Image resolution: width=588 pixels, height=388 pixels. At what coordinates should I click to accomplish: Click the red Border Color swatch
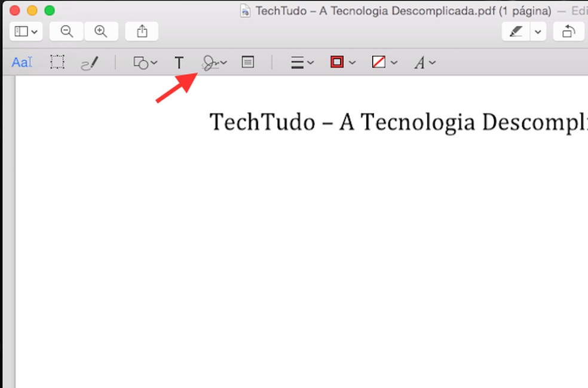(x=338, y=62)
